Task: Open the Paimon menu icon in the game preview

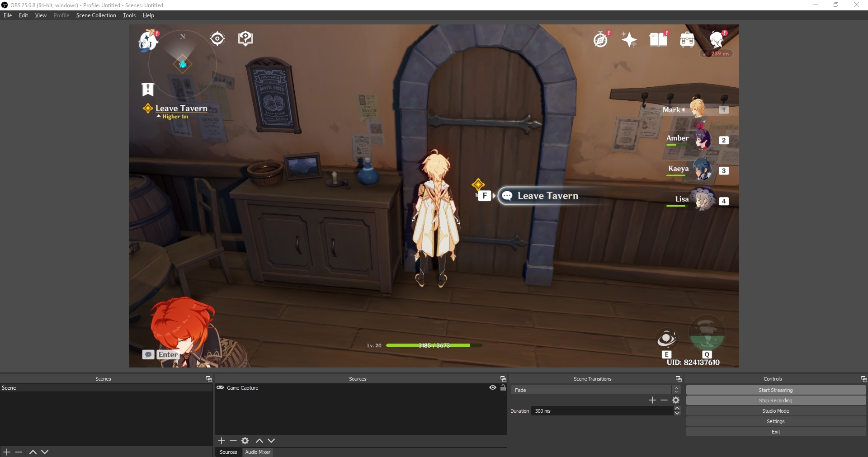Action: [148, 41]
